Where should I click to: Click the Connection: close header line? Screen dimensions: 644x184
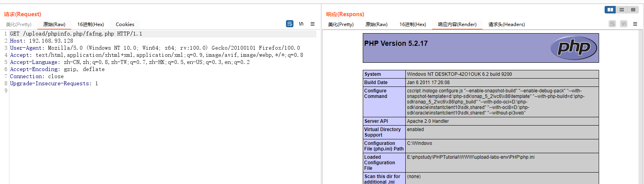pos(37,77)
